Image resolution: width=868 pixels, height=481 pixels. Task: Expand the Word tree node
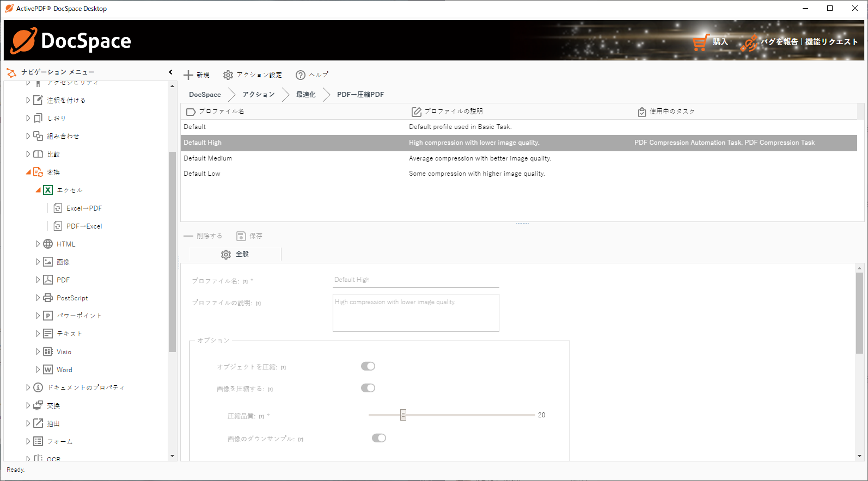tap(38, 369)
